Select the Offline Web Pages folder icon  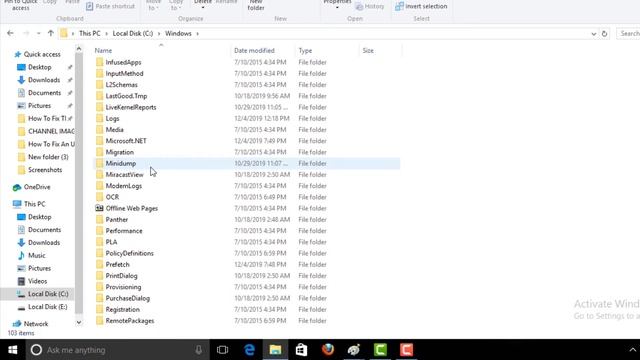coord(99,208)
